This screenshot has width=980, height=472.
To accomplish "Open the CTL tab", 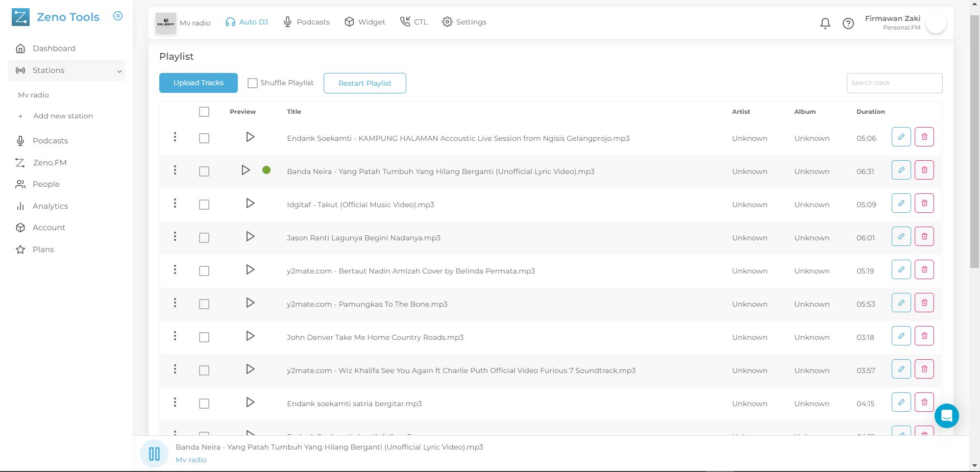I will click(x=414, y=22).
